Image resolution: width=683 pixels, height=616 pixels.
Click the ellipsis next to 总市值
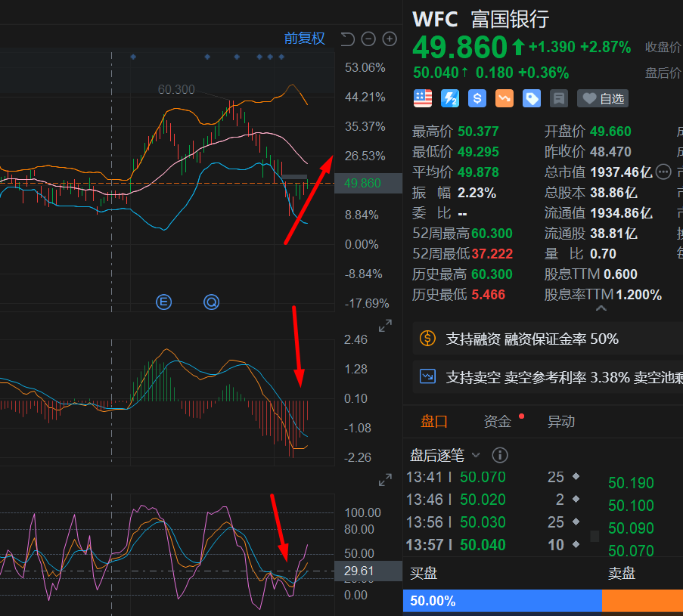tap(663, 172)
